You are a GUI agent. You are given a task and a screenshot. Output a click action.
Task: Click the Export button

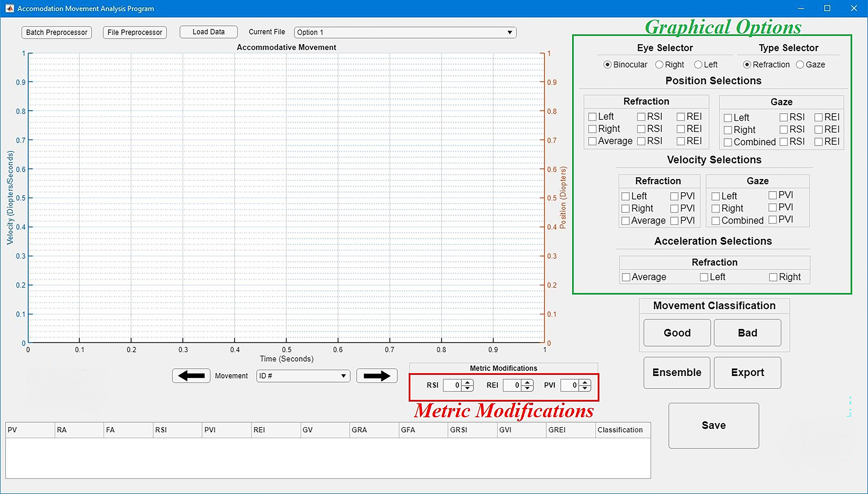(x=747, y=372)
